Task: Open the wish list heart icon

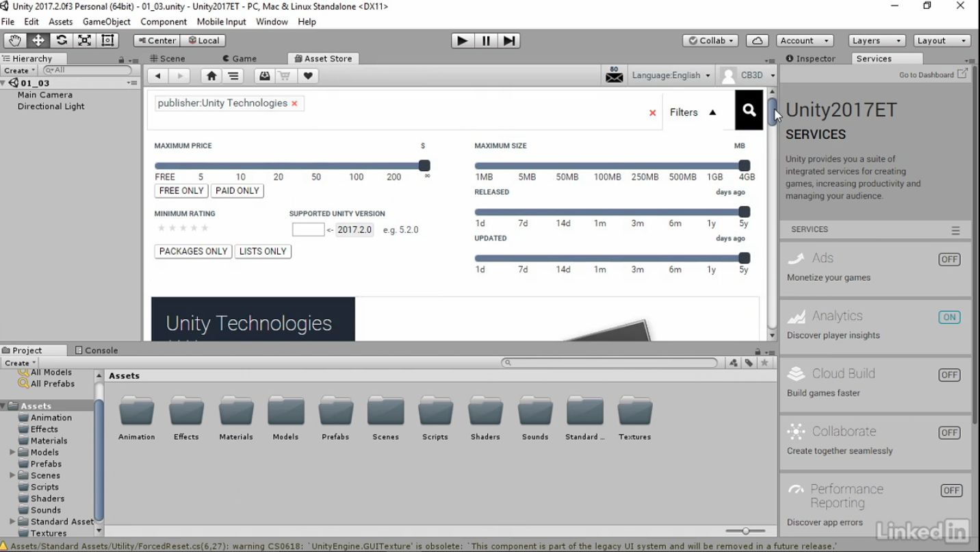Action: pyautogui.click(x=308, y=76)
